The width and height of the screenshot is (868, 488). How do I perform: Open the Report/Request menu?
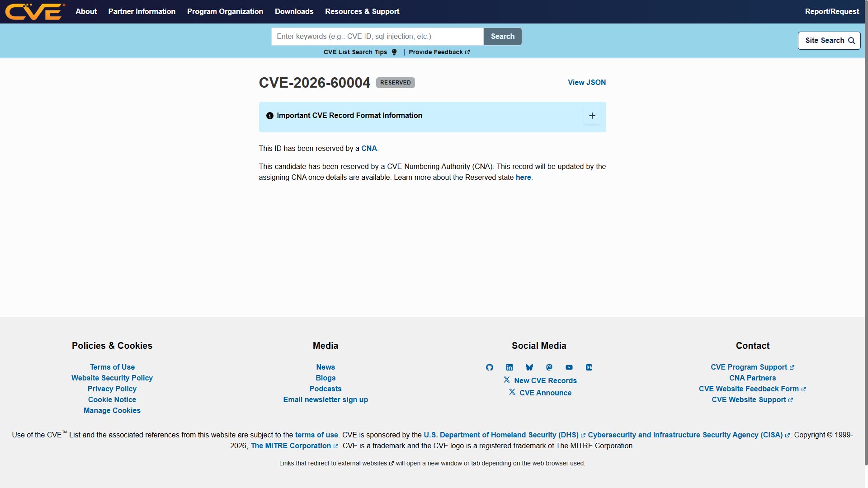coord(832,11)
